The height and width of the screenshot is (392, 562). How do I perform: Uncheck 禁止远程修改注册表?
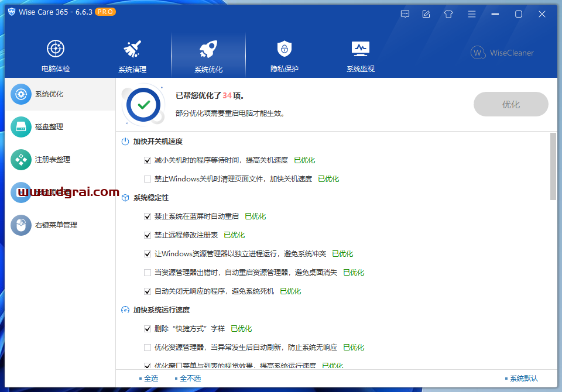tap(148, 235)
